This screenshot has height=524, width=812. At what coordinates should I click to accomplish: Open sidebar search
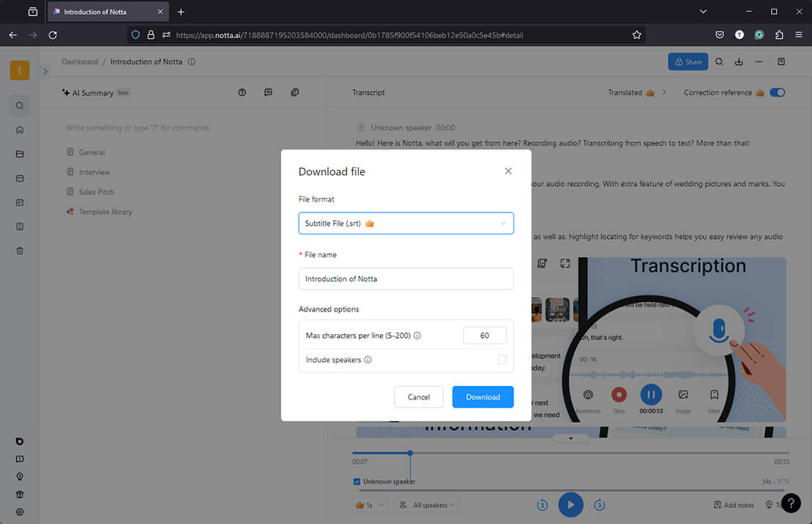(x=20, y=106)
